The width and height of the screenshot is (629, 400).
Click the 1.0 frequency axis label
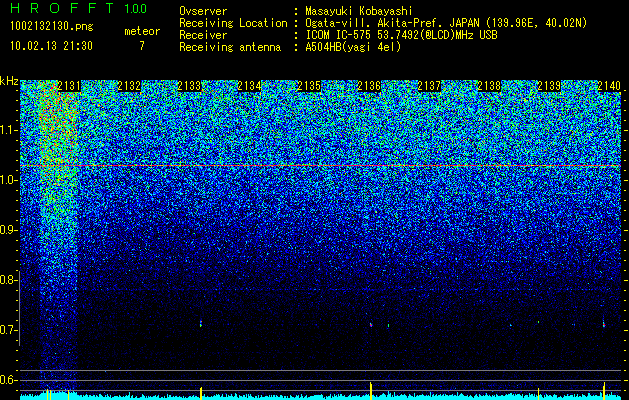8,180
